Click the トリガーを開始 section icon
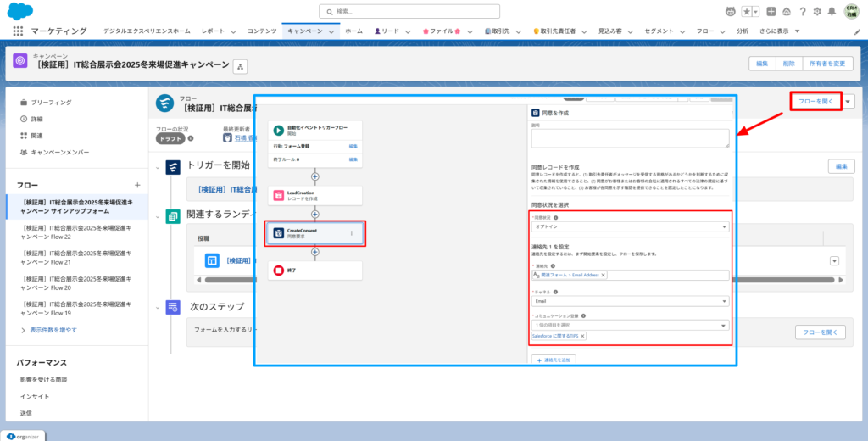Viewport: 868px width, 441px height. pos(173,167)
